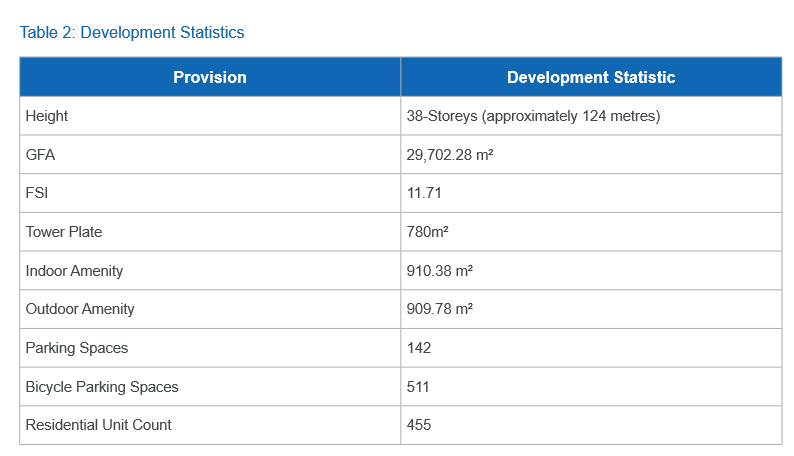Click the 'Outdoor Amenity' row label

pyautogui.click(x=80, y=309)
